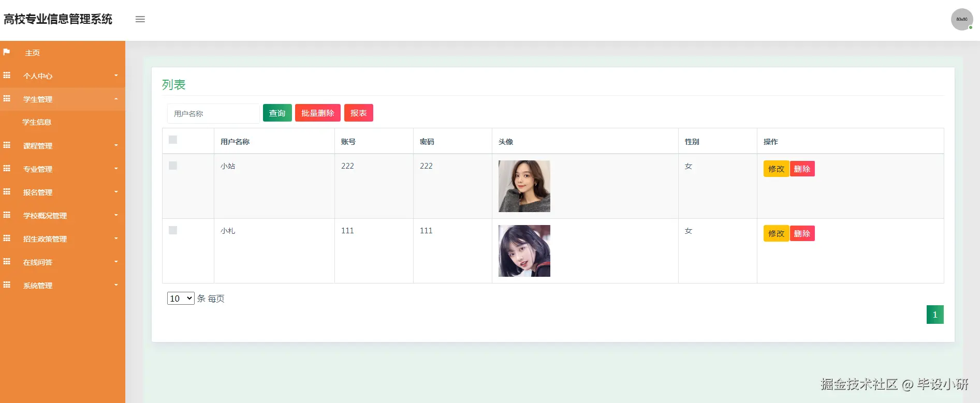Click the hamburger menu icon in header
Screen dimensions: 980x403
pos(140,19)
